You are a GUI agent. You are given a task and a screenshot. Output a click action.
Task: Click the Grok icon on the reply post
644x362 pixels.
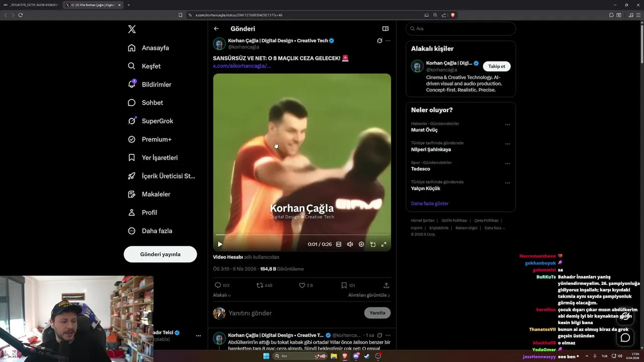[379, 335]
